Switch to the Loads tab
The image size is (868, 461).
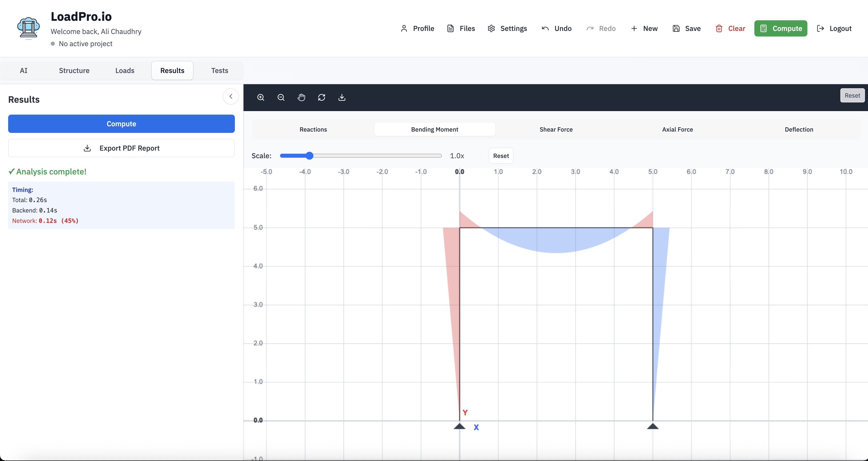pyautogui.click(x=125, y=70)
